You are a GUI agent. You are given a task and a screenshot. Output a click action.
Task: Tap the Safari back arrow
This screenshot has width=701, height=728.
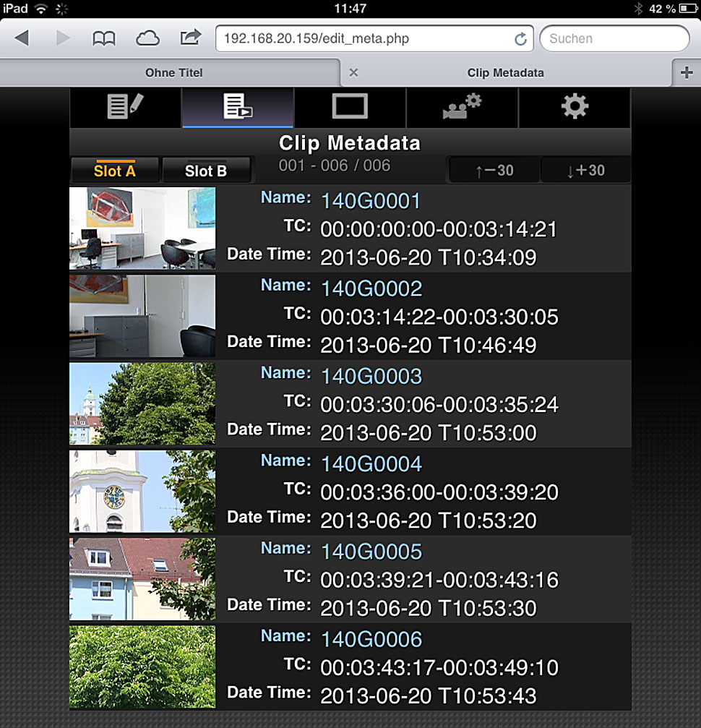[x=22, y=38]
